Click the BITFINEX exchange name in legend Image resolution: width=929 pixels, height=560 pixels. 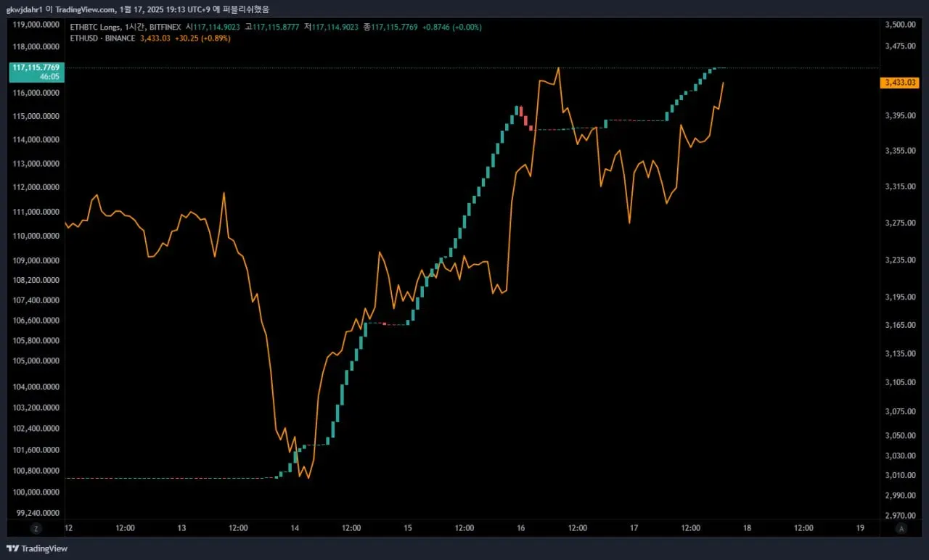click(165, 27)
